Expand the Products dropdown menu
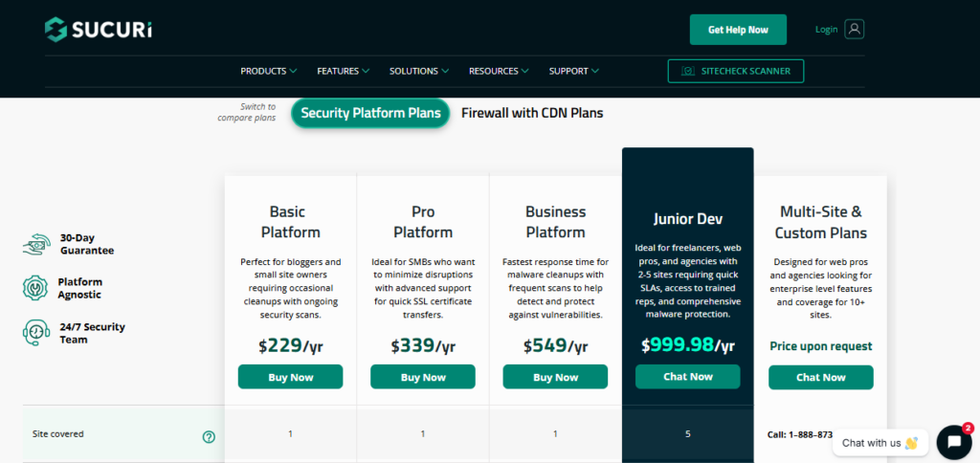This screenshot has height=463, width=980. pos(269,71)
